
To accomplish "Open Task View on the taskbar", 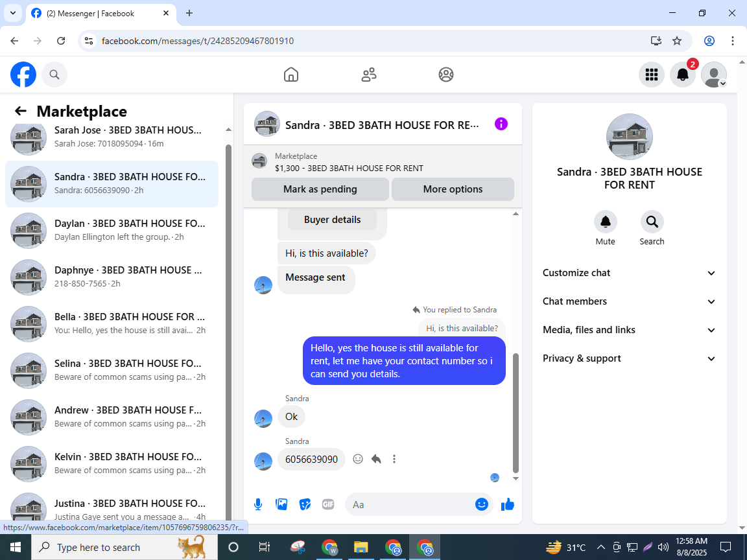I will tap(264, 547).
